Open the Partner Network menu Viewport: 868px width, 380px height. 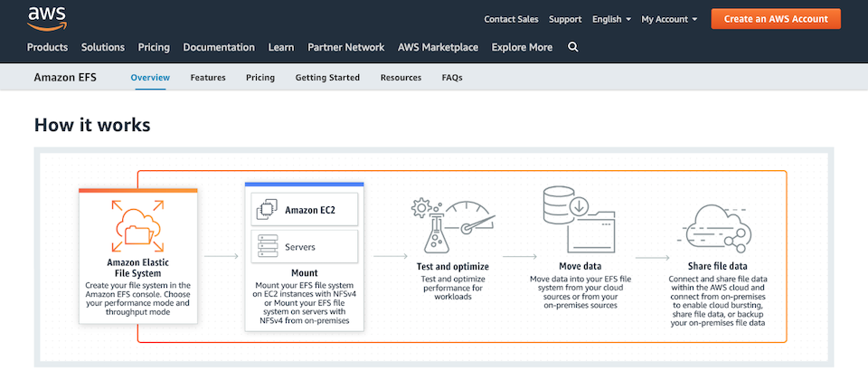[346, 47]
